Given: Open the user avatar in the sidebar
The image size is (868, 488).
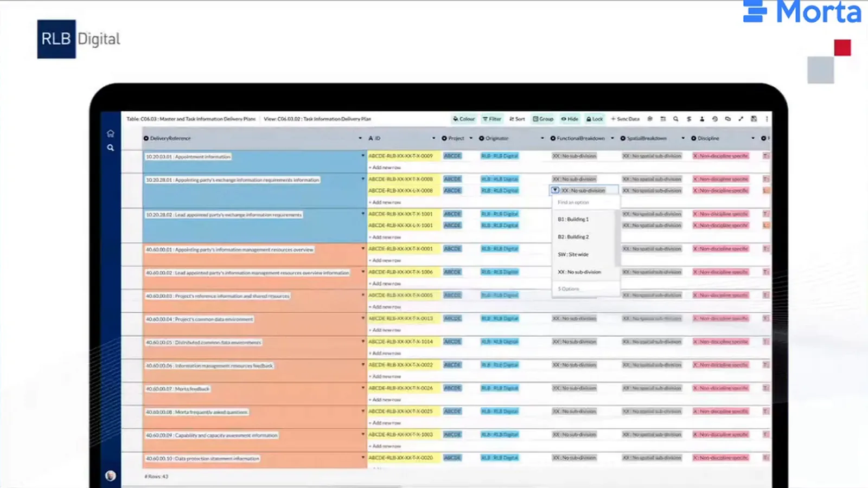Looking at the screenshot, I should click(111, 476).
